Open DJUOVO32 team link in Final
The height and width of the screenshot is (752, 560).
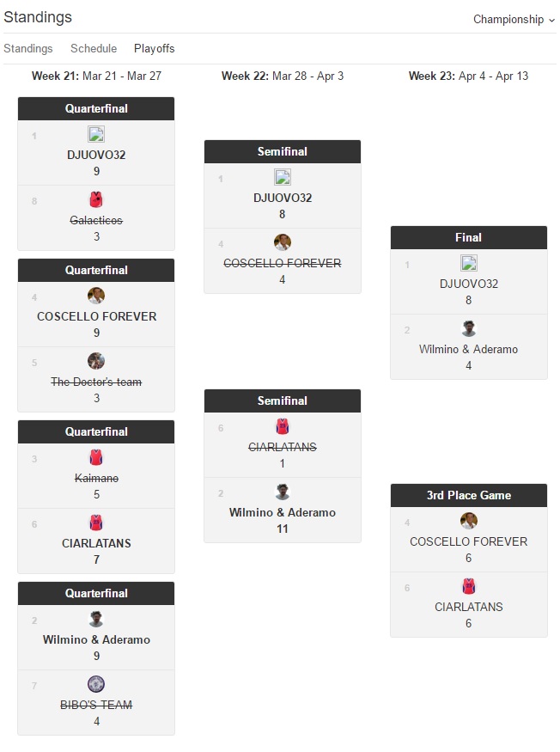(x=469, y=284)
